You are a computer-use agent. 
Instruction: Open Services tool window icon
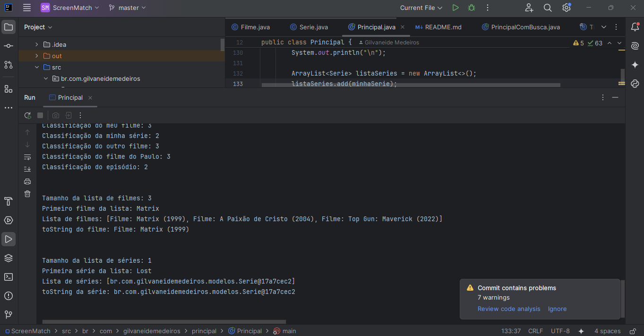point(9,220)
